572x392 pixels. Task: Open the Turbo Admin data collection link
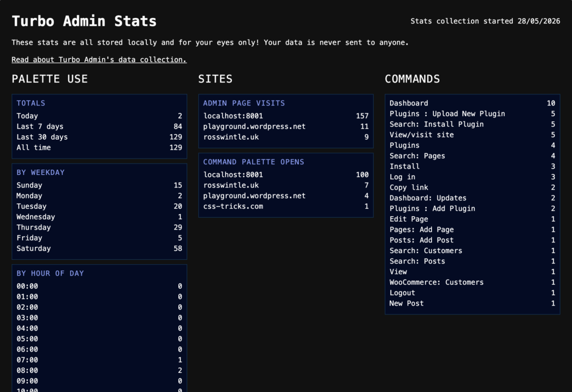click(99, 59)
